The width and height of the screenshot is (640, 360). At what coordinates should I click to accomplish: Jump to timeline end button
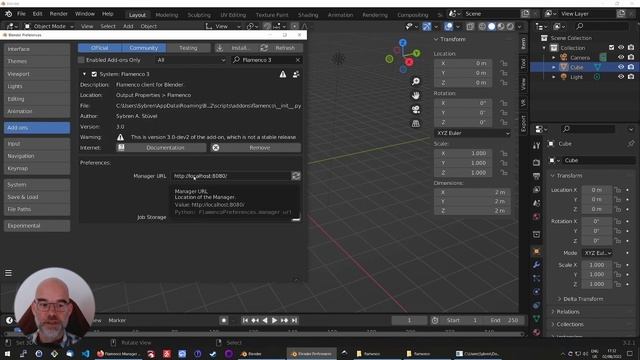[294, 320]
